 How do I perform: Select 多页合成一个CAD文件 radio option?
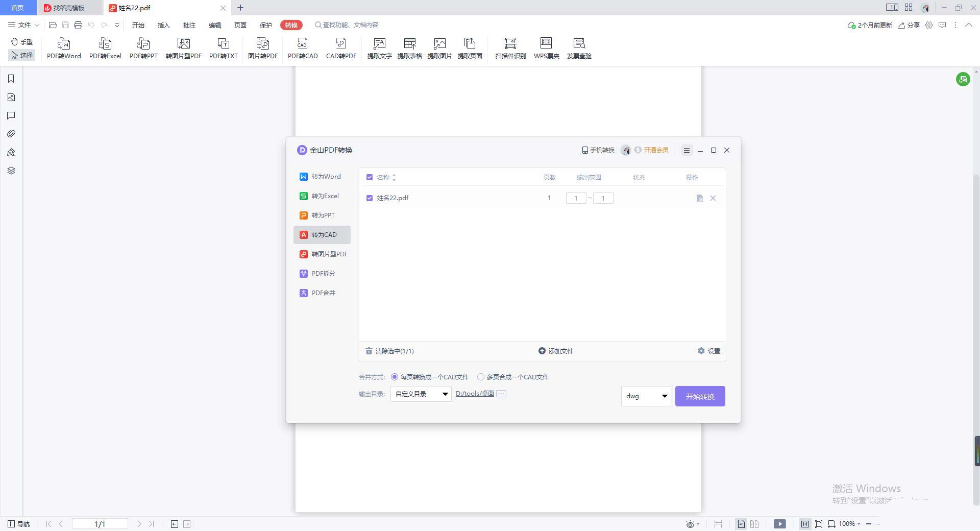pos(481,377)
